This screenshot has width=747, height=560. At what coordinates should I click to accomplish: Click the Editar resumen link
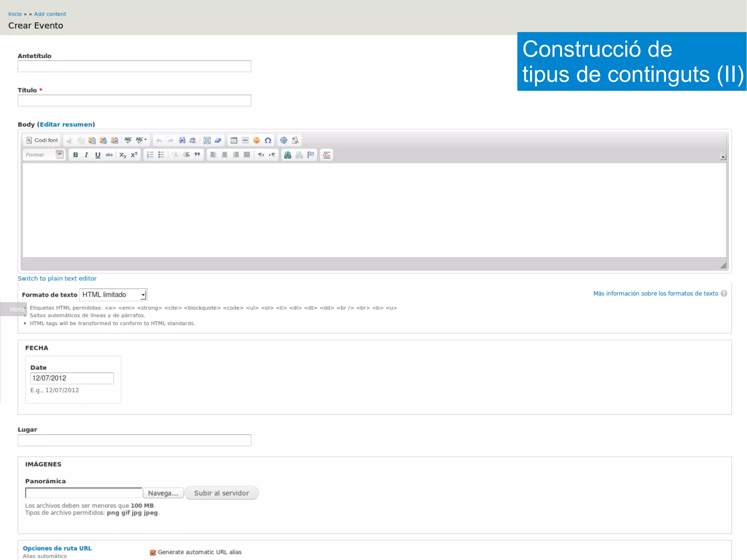[66, 124]
